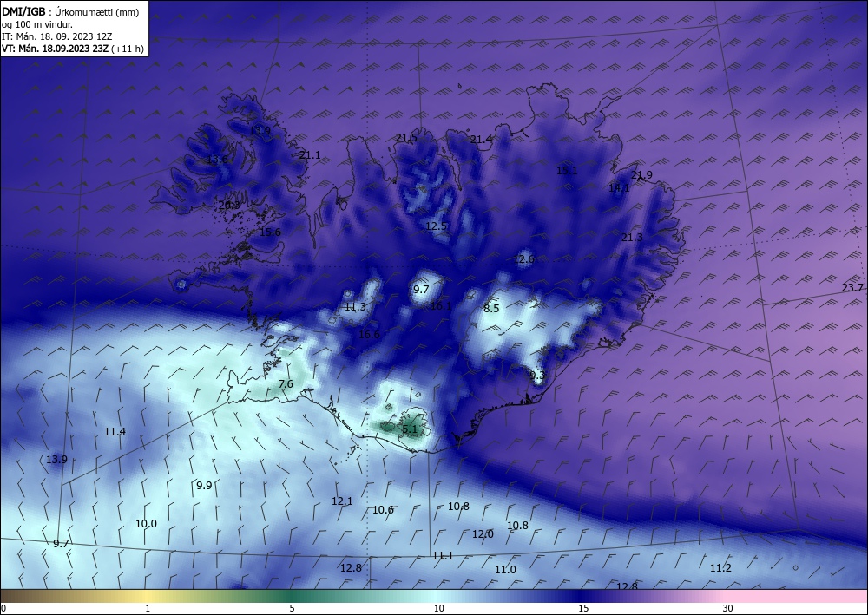Click the 21.3 value on the map
This screenshot has width=868, height=615.
click(632, 238)
